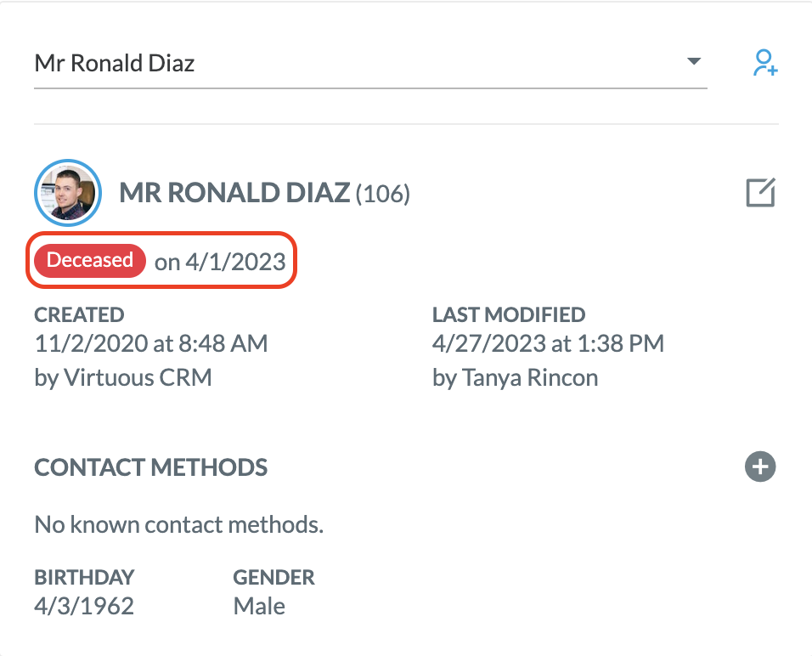The image size is (812, 656).
Task: Click the CREATED label
Action: (x=79, y=314)
